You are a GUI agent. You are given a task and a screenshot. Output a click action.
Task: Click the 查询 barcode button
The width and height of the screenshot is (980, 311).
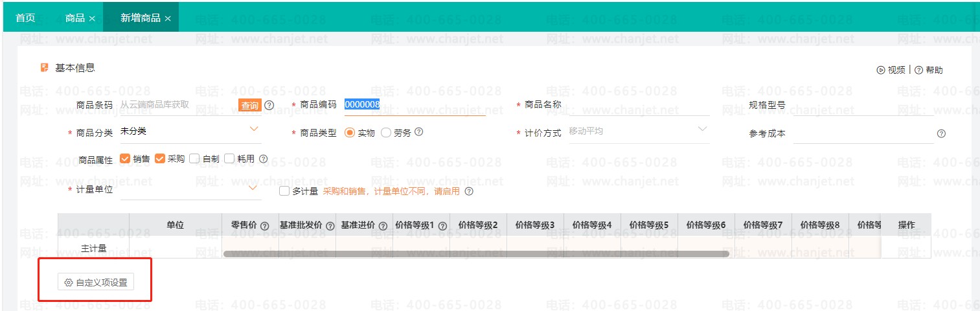point(249,105)
